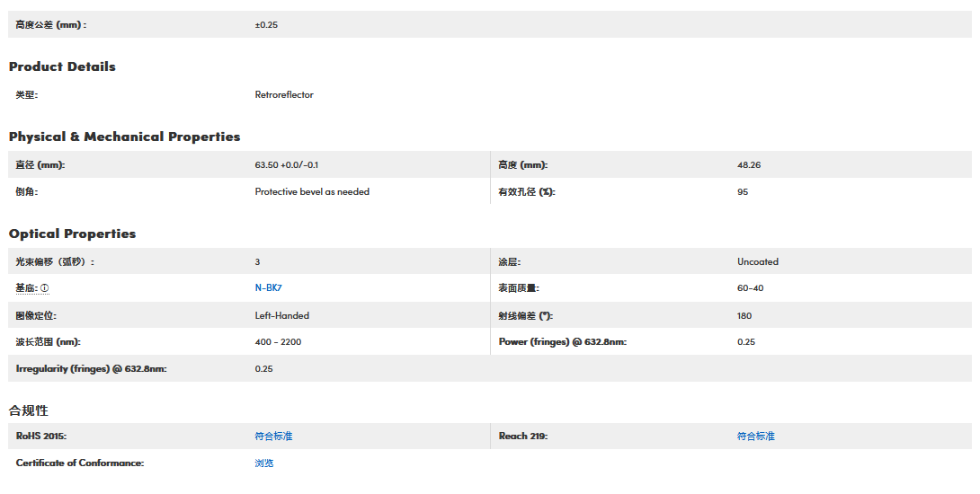Select the Left-Handed image orientation value
The image size is (980, 494).
281,315
